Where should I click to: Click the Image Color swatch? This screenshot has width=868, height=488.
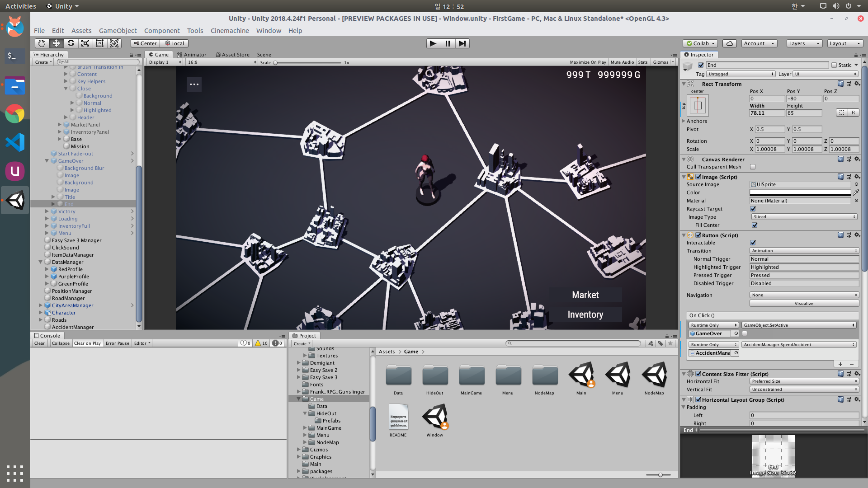[x=800, y=192]
